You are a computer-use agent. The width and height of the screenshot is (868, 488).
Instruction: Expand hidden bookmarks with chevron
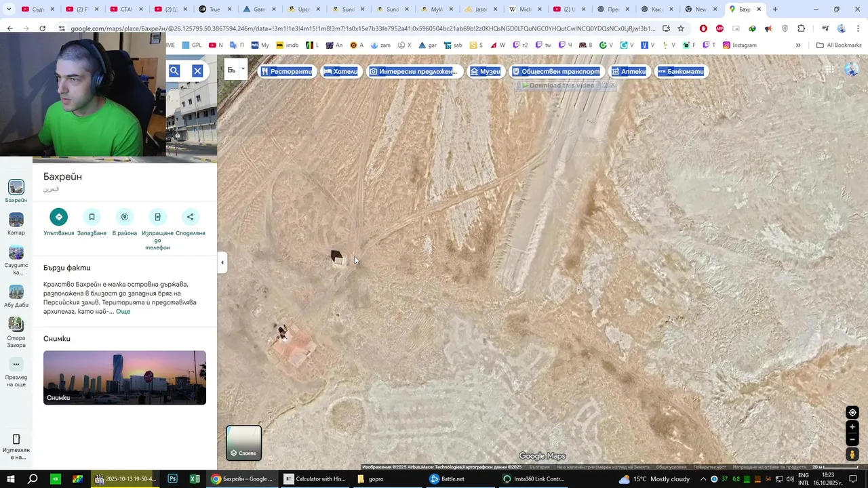(798, 45)
